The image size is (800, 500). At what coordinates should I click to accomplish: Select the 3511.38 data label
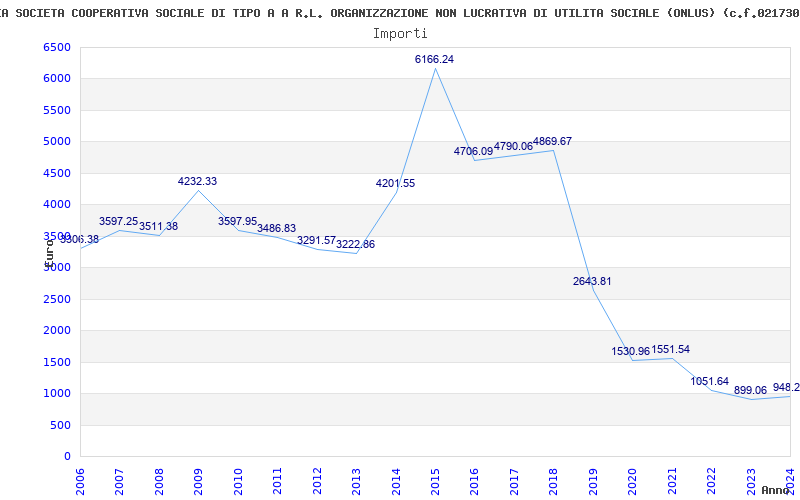click(x=158, y=226)
